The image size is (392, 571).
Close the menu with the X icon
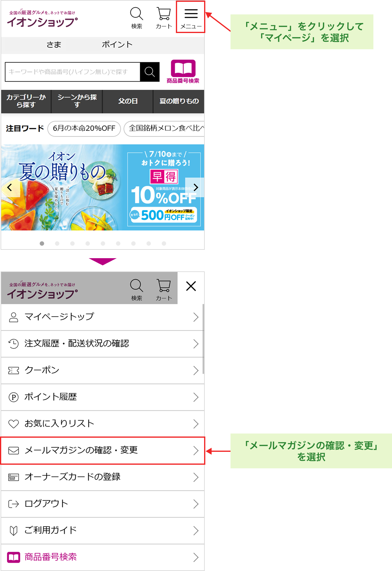tap(191, 286)
